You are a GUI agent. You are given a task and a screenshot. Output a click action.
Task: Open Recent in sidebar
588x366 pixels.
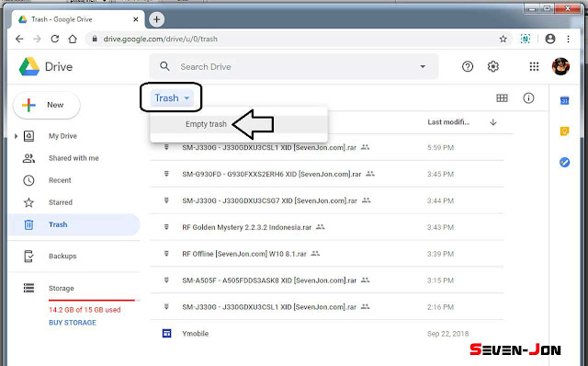[x=60, y=180]
